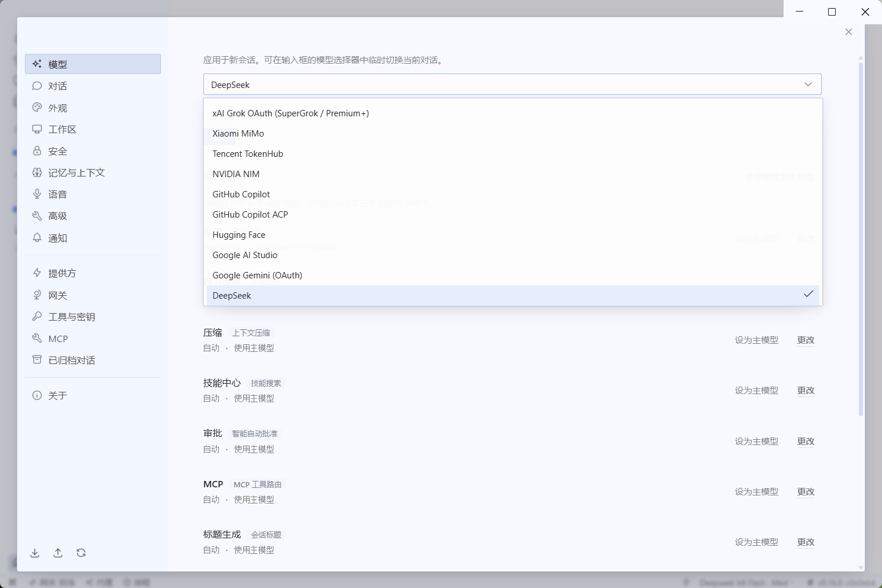Click the 语音 microphone icon
This screenshot has width=882, height=588.
click(x=37, y=194)
